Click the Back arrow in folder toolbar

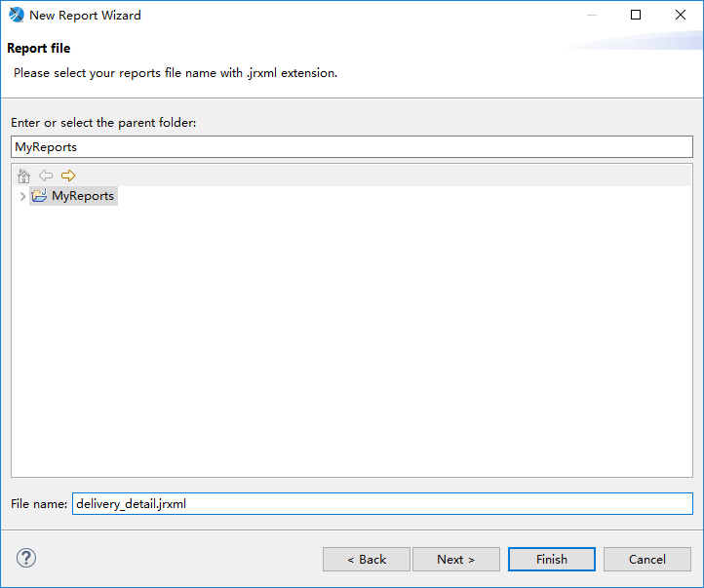click(46, 176)
